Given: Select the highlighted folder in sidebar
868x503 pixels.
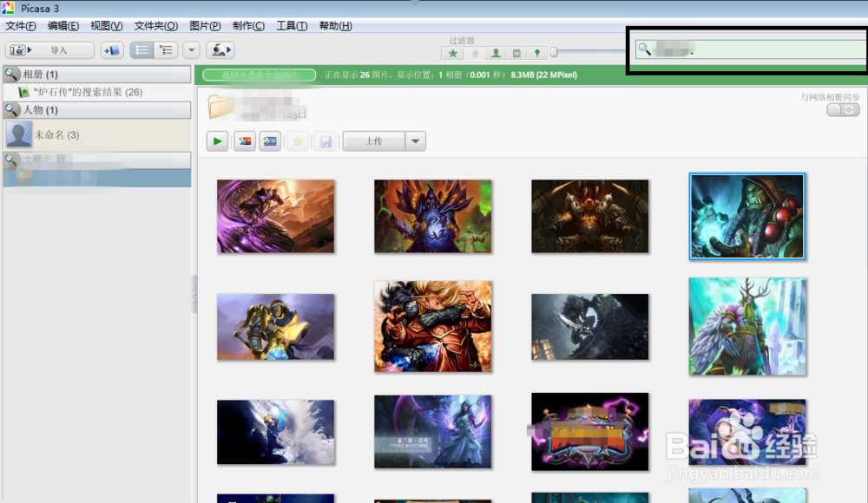Looking at the screenshot, I should pos(97,178).
